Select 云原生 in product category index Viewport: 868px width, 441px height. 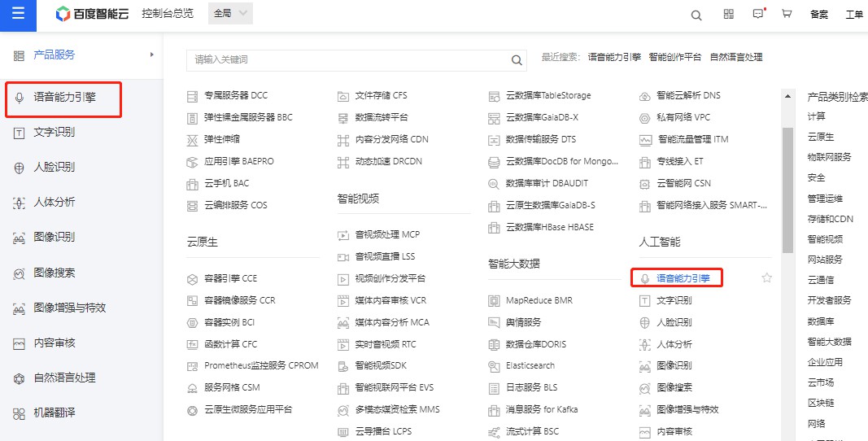pos(820,137)
